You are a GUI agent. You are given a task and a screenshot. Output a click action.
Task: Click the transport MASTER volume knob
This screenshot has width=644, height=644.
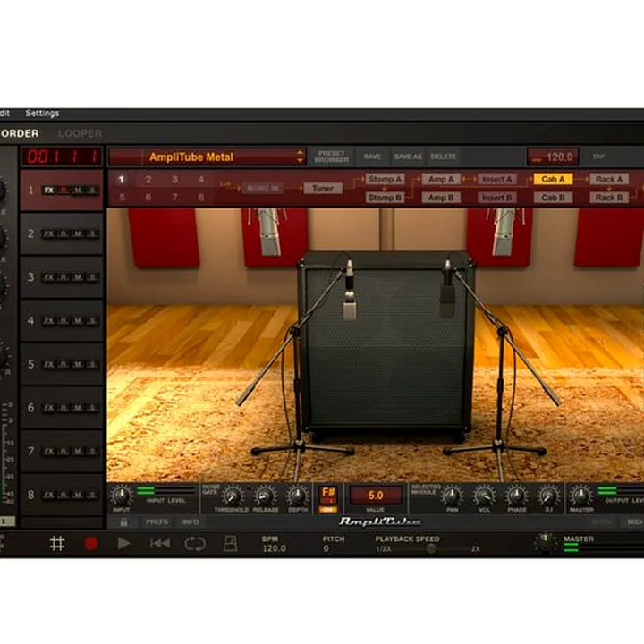coord(545,543)
